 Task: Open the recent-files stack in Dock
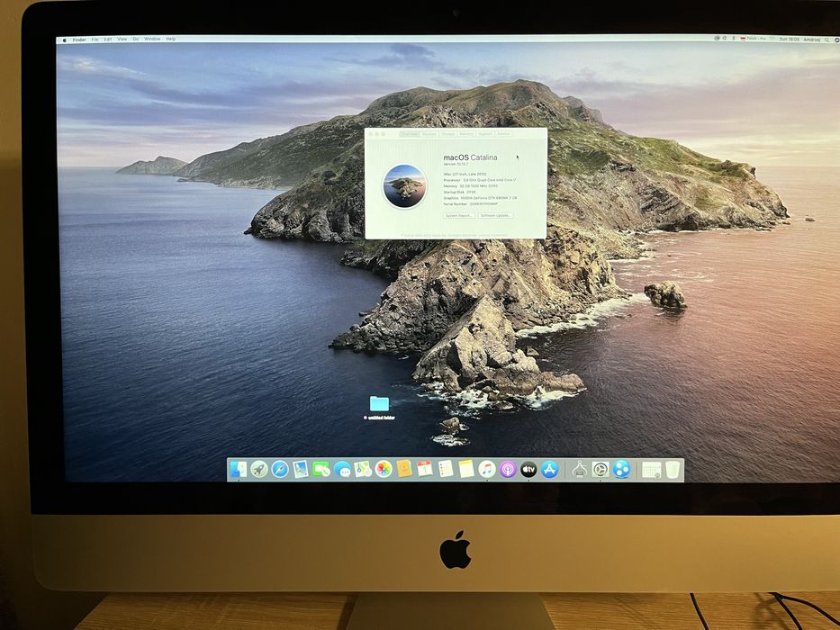pyautogui.click(x=652, y=471)
